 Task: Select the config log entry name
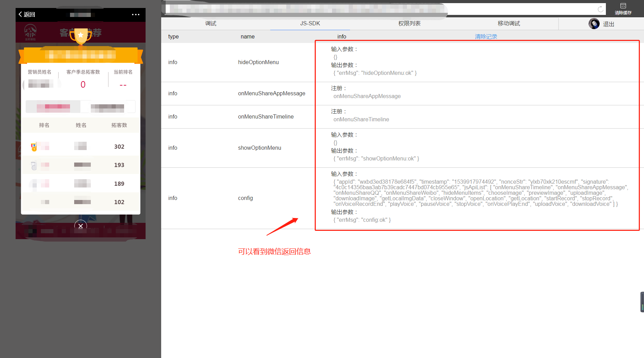[x=245, y=198]
